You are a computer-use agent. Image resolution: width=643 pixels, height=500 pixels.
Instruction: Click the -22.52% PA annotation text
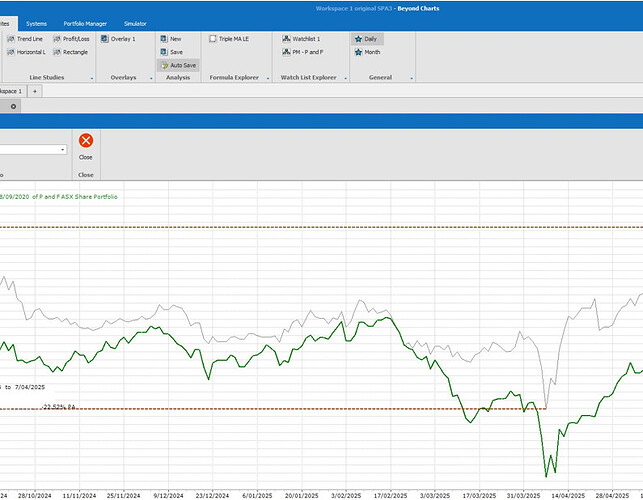[59, 406]
